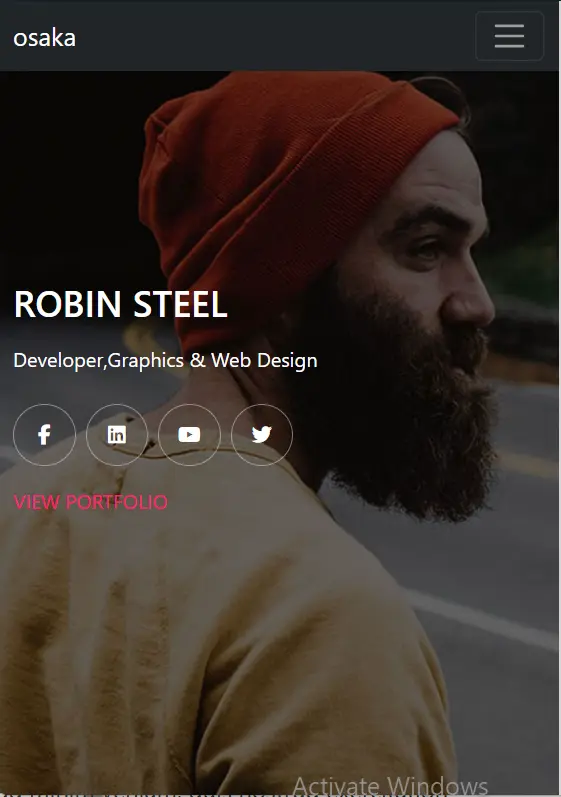Click the word STEEL in the heading
This screenshot has height=797, width=561.
click(x=180, y=304)
